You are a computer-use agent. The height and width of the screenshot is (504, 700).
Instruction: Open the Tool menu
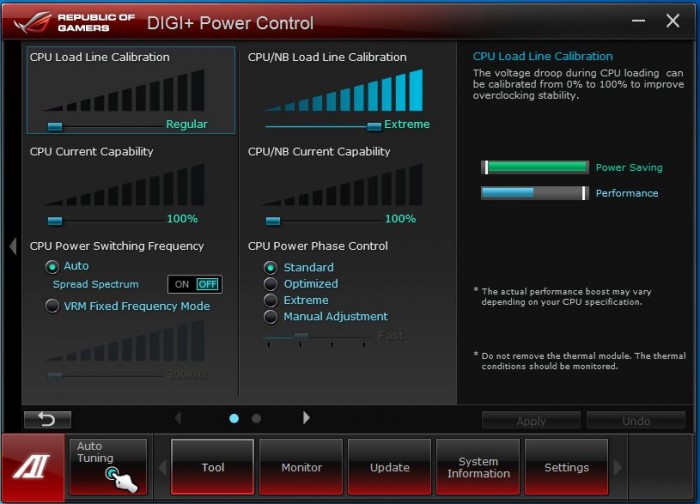[212, 467]
